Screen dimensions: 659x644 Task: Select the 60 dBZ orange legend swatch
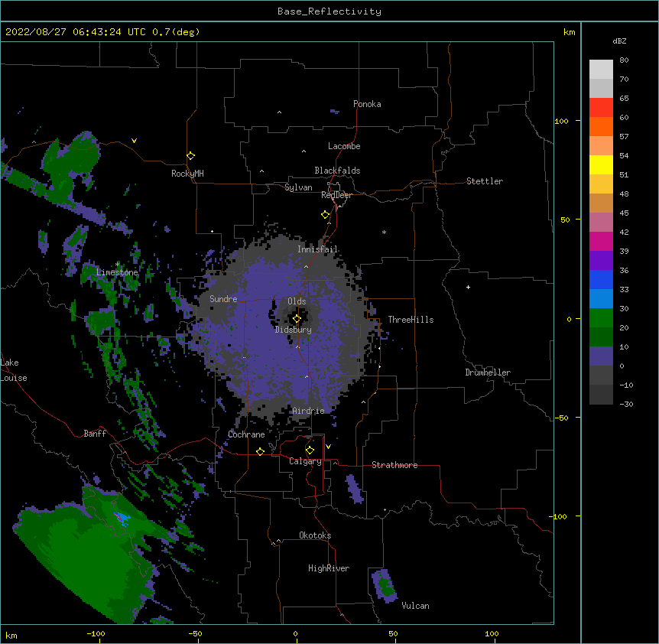601,126
